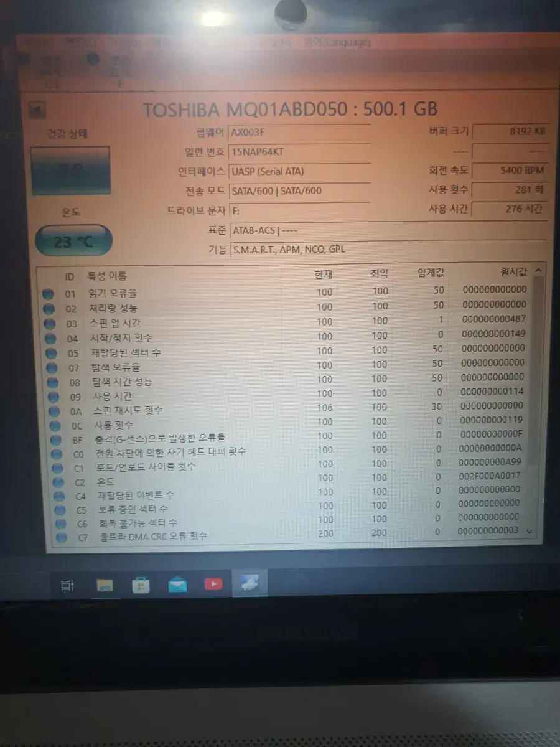Click the attribute name 울트라 DMA CRC 오류 횟수
The height and width of the screenshot is (747, 560).
click(154, 535)
